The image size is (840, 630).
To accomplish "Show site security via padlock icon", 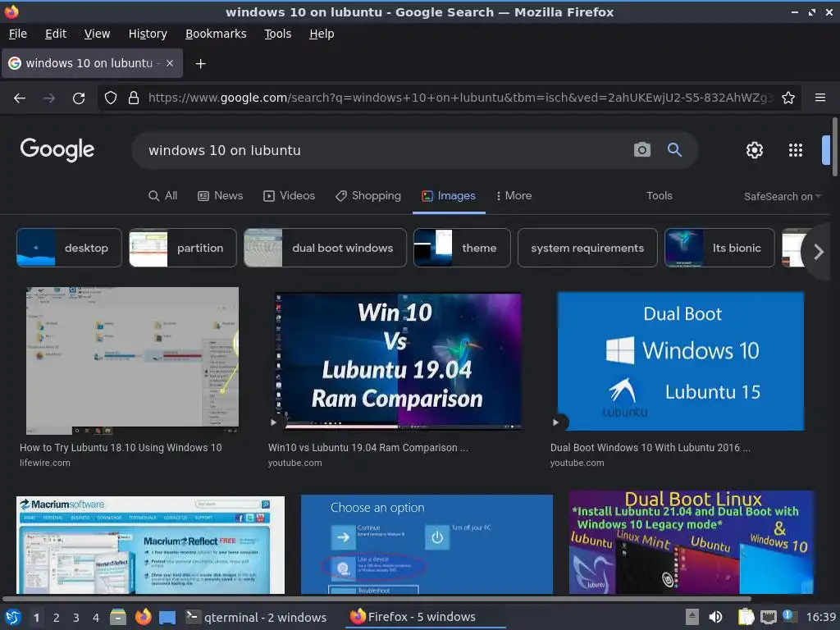I will tap(134, 98).
